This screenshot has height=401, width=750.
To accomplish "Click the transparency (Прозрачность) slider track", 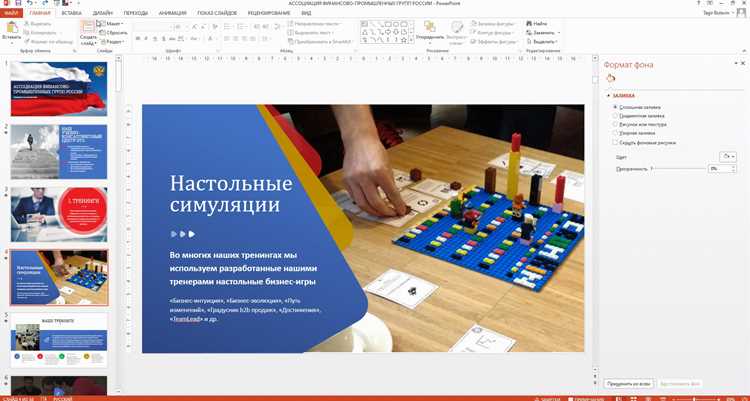I will point(679,168).
